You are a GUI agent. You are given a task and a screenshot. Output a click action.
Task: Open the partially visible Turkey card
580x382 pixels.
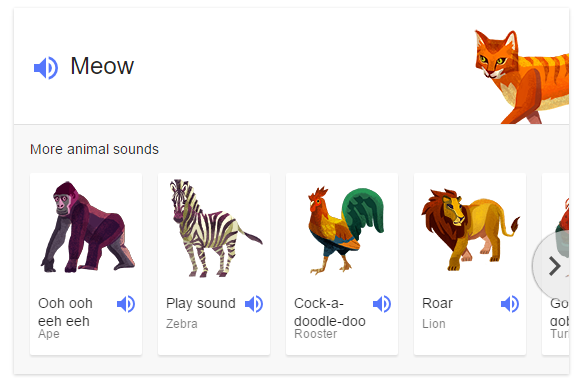point(555,264)
